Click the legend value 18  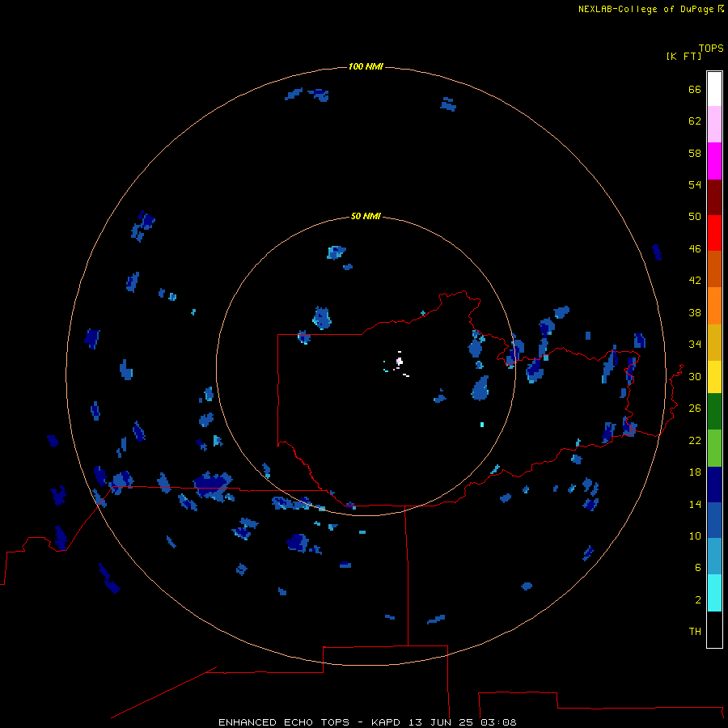tap(695, 472)
